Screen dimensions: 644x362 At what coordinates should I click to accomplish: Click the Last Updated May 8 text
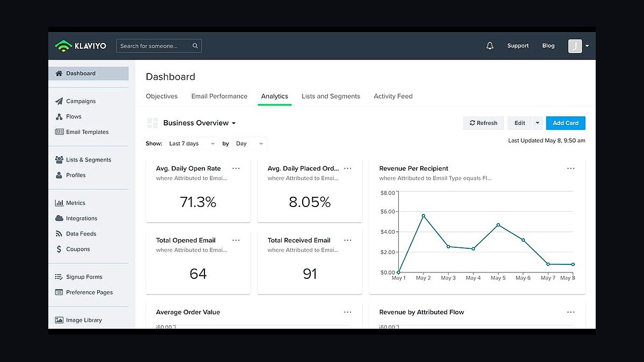[x=547, y=141]
